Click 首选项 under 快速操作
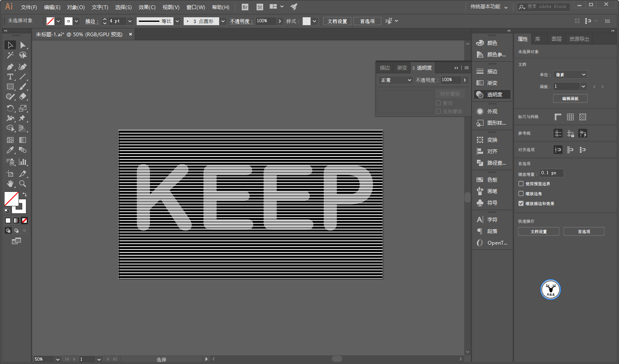Screen dimensions: 619x364 click(x=584, y=231)
